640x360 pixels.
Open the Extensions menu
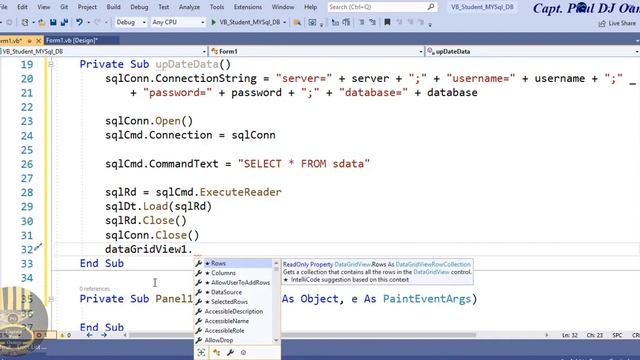[x=248, y=7]
